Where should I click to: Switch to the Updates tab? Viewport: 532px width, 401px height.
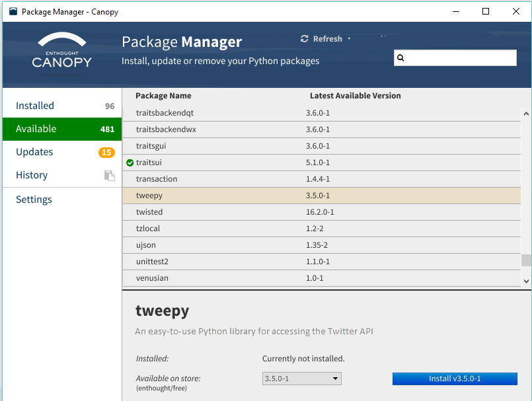point(62,152)
